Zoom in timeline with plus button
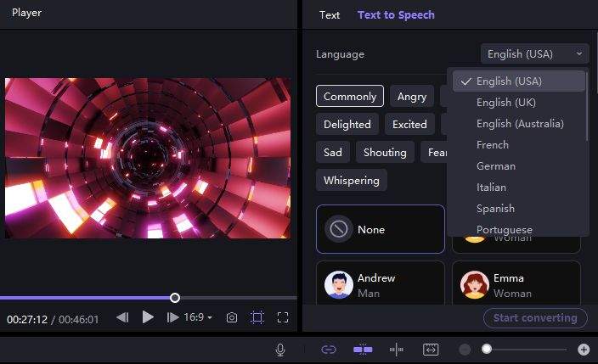Image resolution: width=598 pixels, height=364 pixels. 584,350
